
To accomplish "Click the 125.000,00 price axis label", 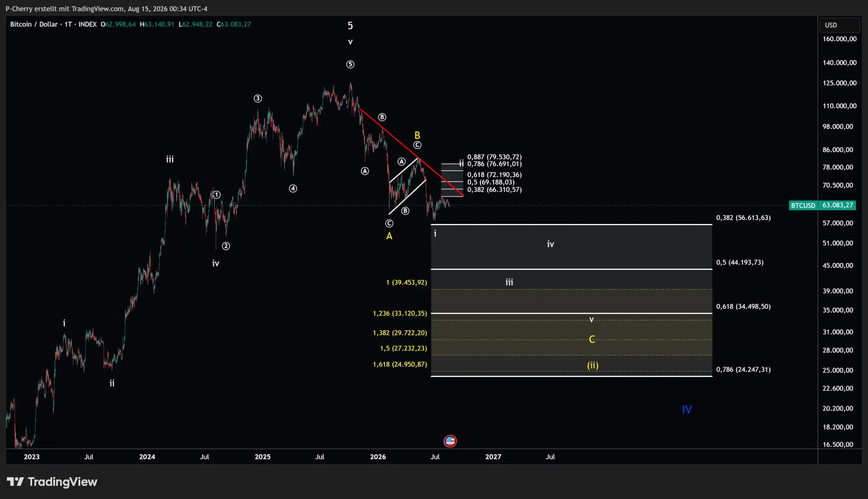I will coord(839,83).
